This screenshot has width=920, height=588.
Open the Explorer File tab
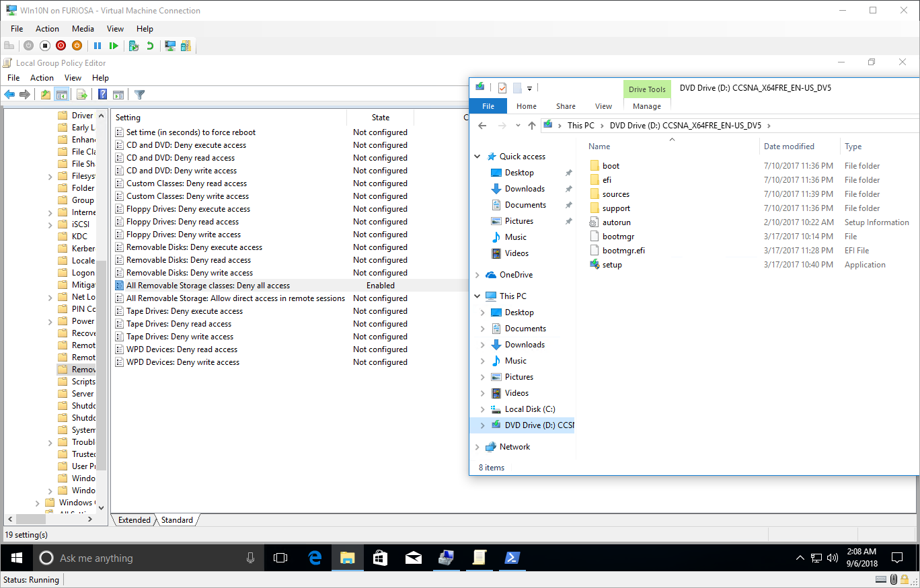pyautogui.click(x=488, y=106)
